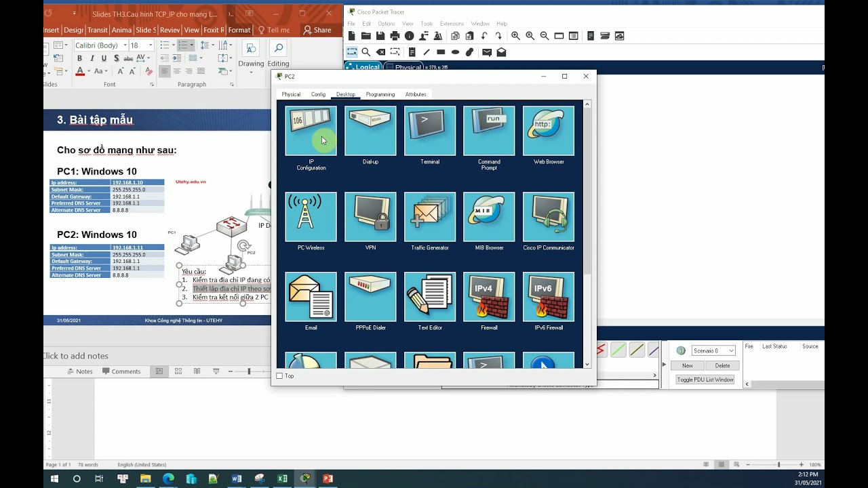Viewport: 868px width, 488px height.
Task: Launch PPPoE Dialer in PC2
Action: (x=370, y=297)
